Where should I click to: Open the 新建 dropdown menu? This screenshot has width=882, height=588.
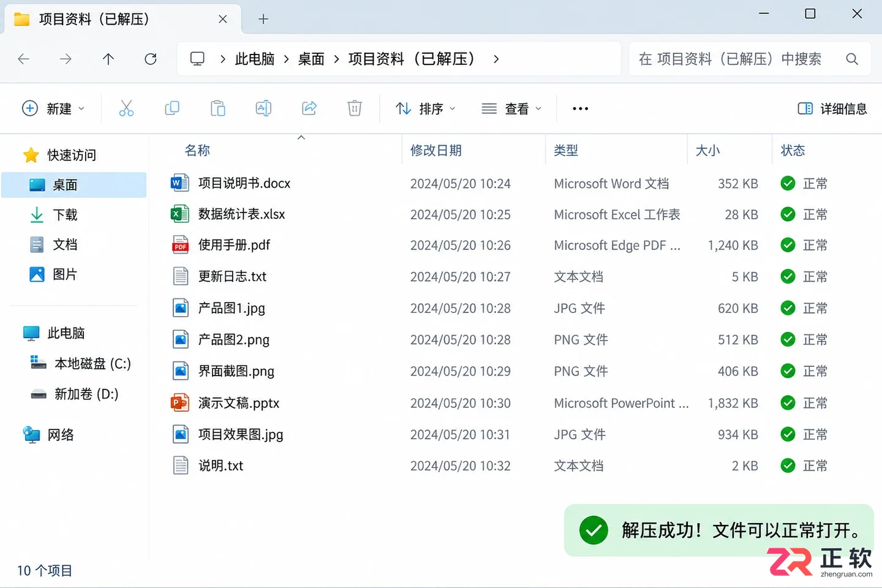point(53,108)
